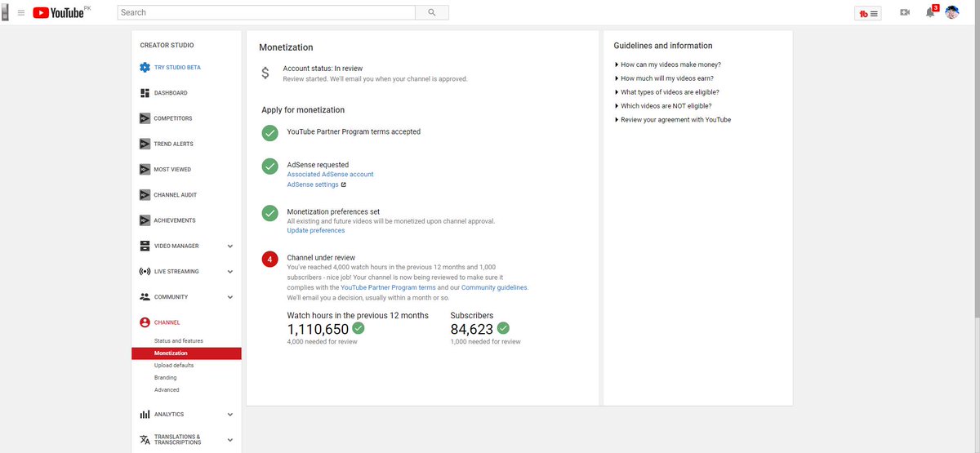Click the Most Viewed sidebar icon
The image size is (980, 453).
click(145, 169)
